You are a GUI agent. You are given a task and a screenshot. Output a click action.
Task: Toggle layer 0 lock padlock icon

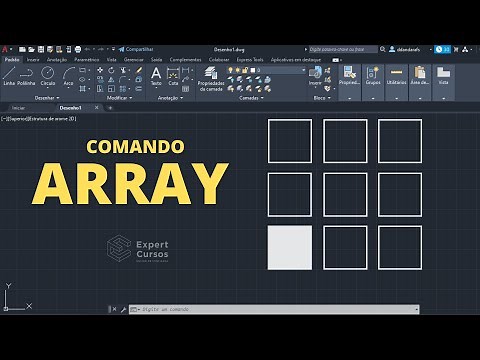tap(245, 70)
